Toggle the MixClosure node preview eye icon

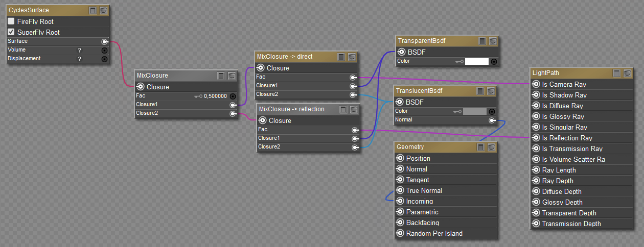click(x=232, y=76)
